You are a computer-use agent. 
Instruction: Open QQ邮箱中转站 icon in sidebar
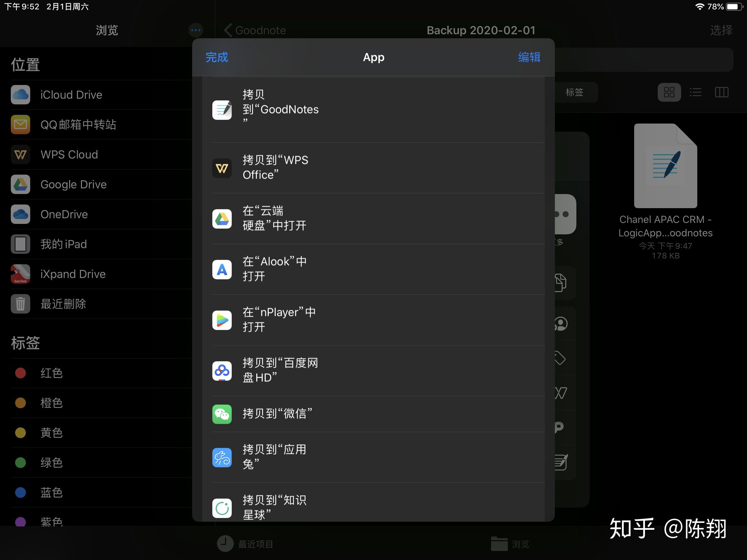click(x=20, y=125)
